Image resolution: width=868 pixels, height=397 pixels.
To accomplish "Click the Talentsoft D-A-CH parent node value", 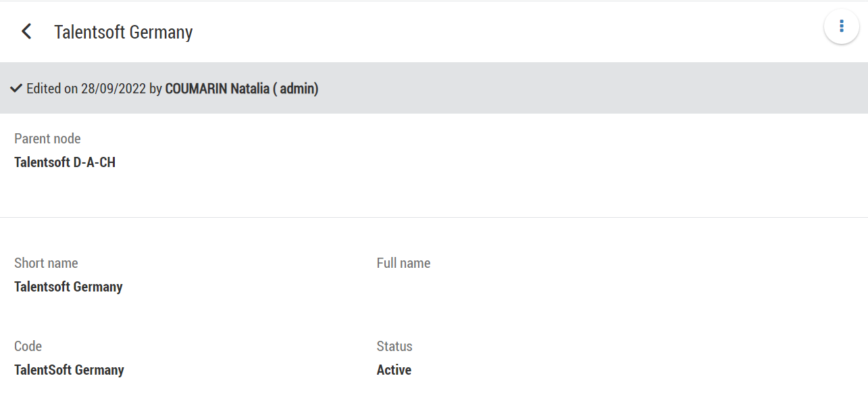I will pos(65,162).
